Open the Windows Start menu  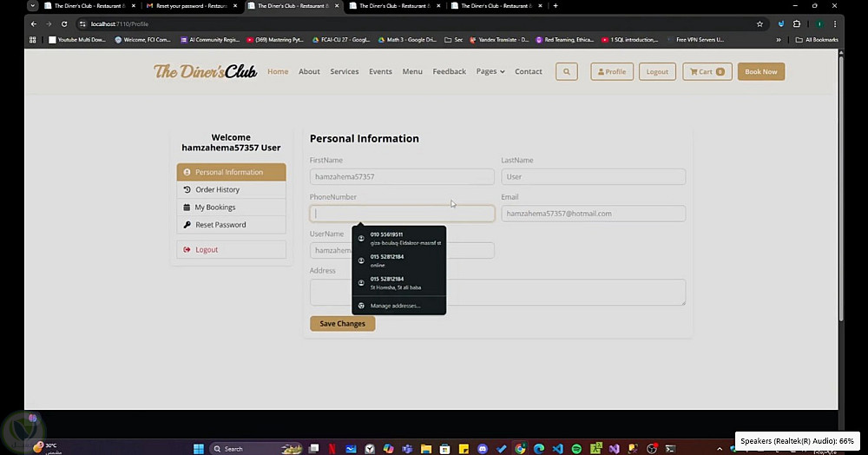(198, 448)
